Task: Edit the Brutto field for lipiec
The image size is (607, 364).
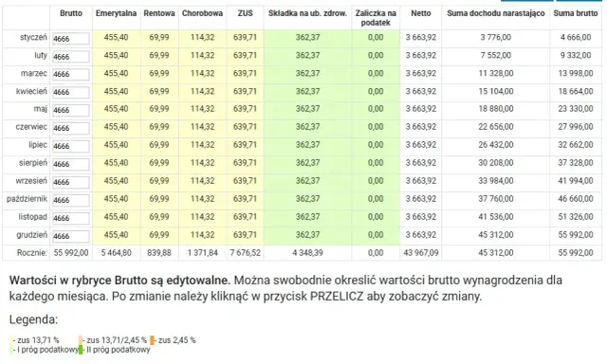Action: coord(71,146)
